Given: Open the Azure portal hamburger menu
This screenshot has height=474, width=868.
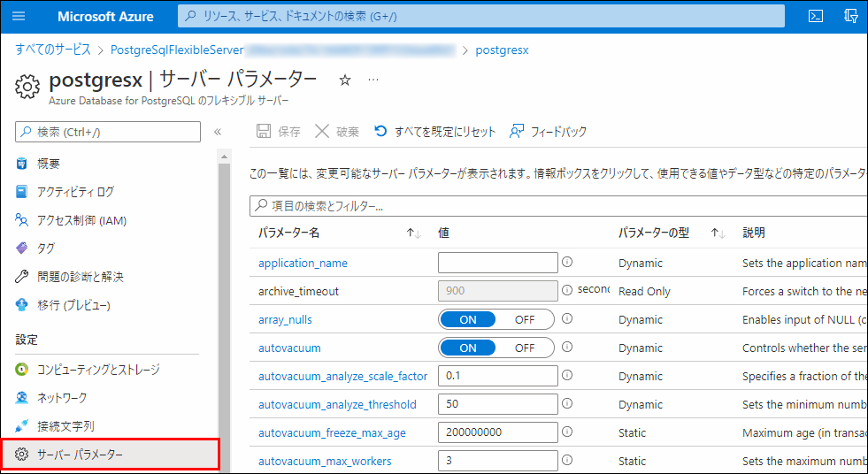Looking at the screenshot, I should (19, 16).
